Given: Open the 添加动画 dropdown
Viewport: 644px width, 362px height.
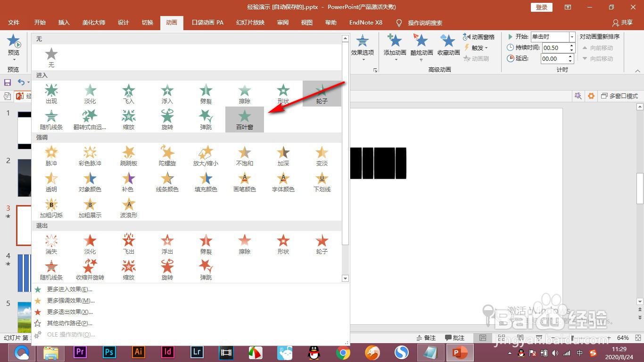Looking at the screenshot, I should pyautogui.click(x=395, y=47).
